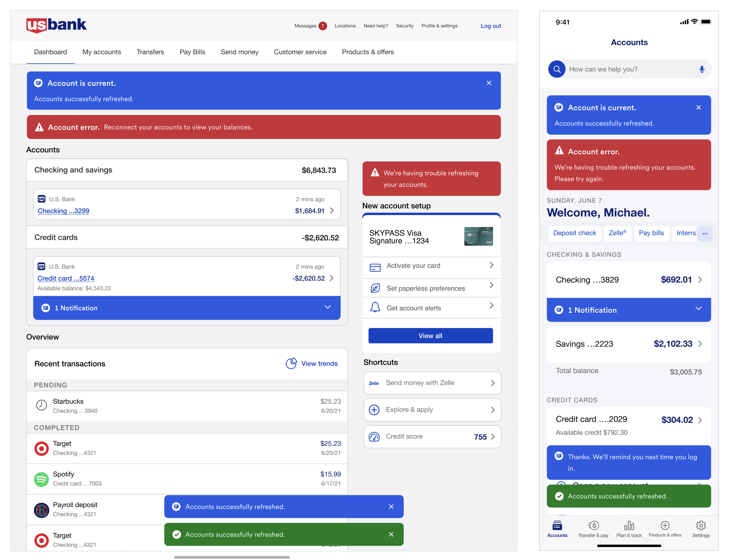The image size is (729, 560).
Task: Close the green Accounts refreshed toast
Action: pyautogui.click(x=391, y=535)
